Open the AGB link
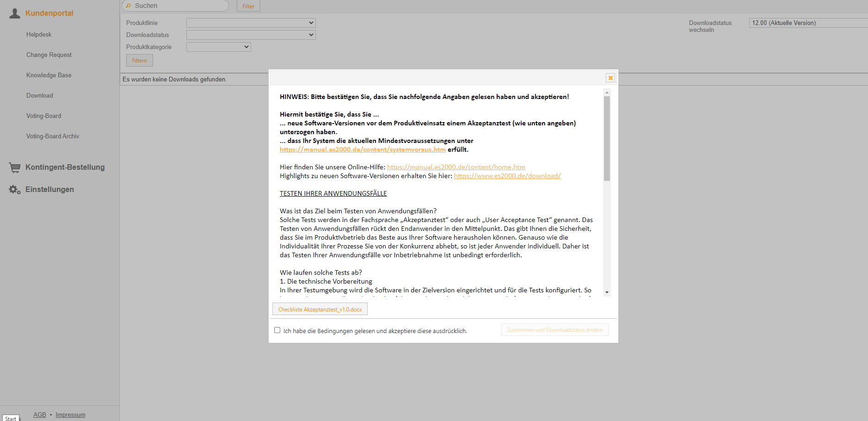Screen dimensions: 868x421 click(40, 415)
